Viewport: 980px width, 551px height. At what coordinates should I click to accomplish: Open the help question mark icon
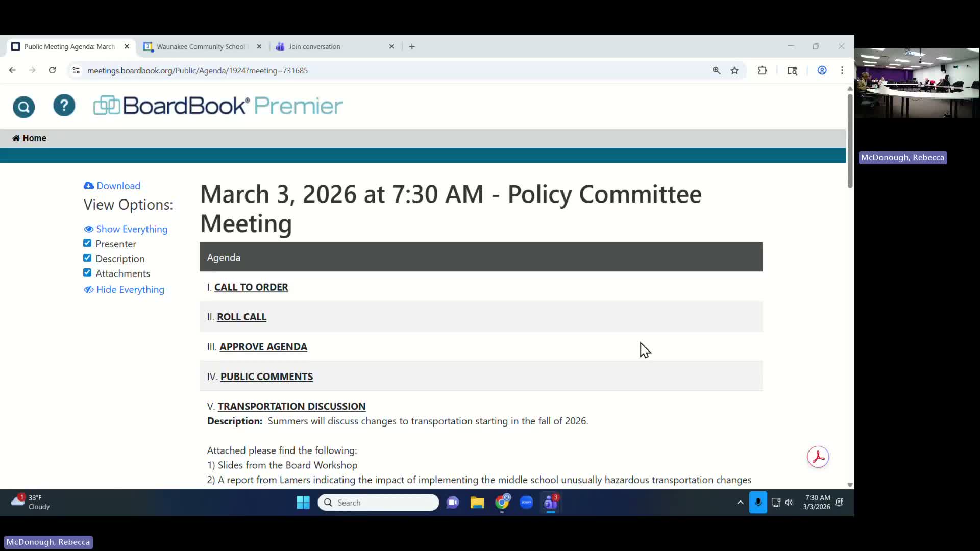click(x=64, y=106)
